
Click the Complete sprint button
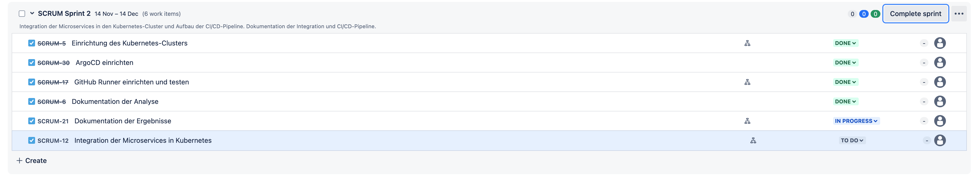click(915, 14)
